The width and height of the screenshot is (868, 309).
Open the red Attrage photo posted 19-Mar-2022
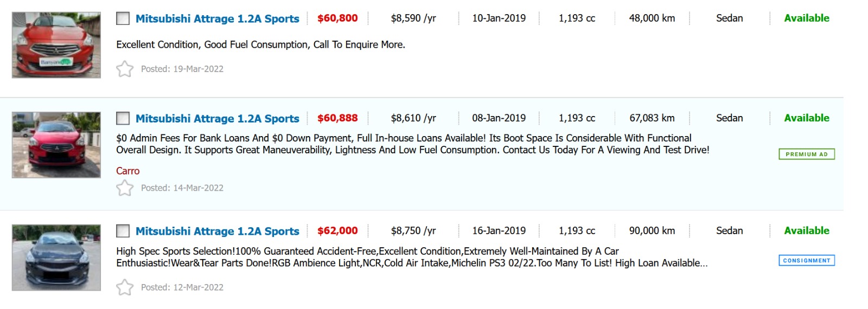pyautogui.click(x=56, y=45)
